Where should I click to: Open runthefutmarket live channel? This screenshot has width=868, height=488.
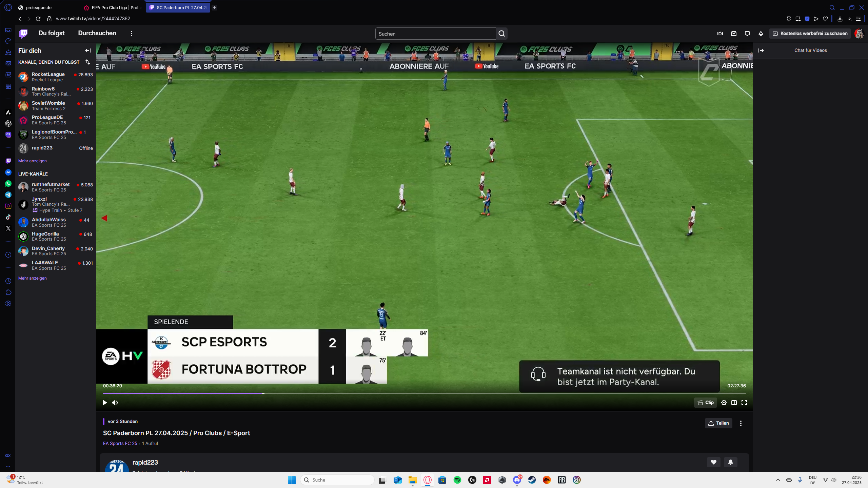click(56, 187)
